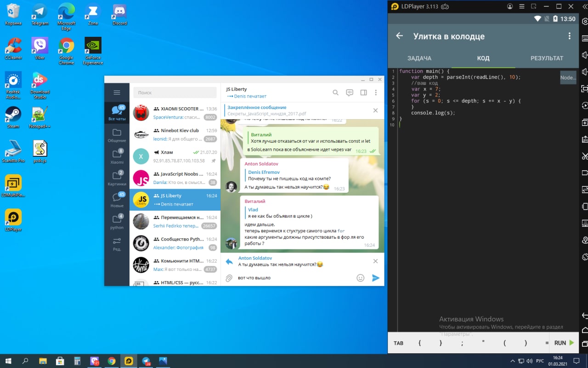This screenshot has width=588, height=368.
Task: Click the LDPlayer rotate screen icon
Action: pos(584,257)
